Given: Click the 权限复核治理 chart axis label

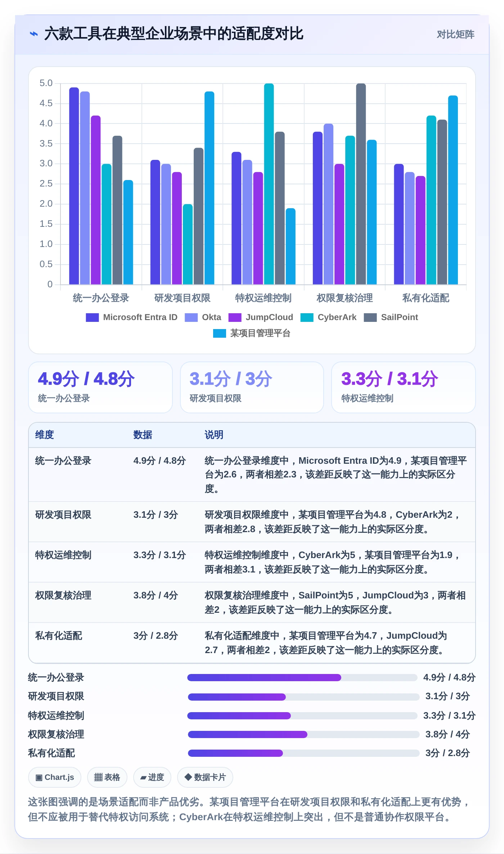Looking at the screenshot, I should pyautogui.click(x=345, y=298).
